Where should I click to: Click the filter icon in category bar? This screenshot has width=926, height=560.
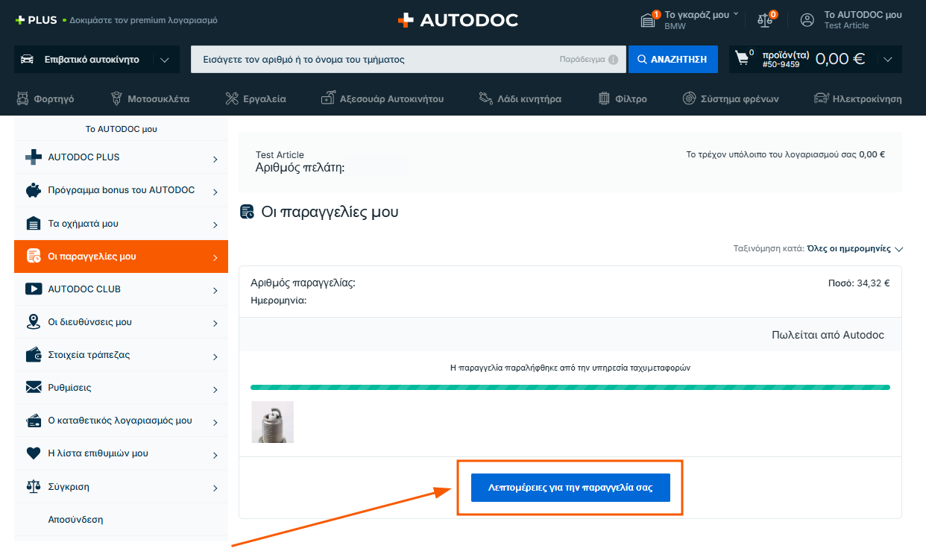pos(604,98)
